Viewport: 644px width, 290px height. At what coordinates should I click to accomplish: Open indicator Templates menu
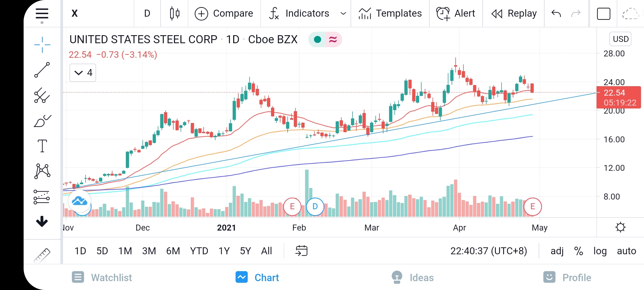(x=390, y=13)
